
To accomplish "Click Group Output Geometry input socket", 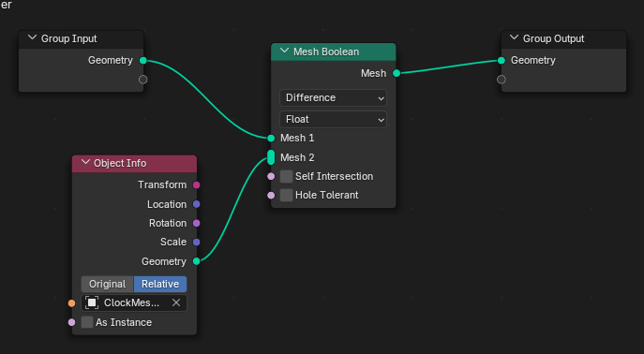I will 502,61.
